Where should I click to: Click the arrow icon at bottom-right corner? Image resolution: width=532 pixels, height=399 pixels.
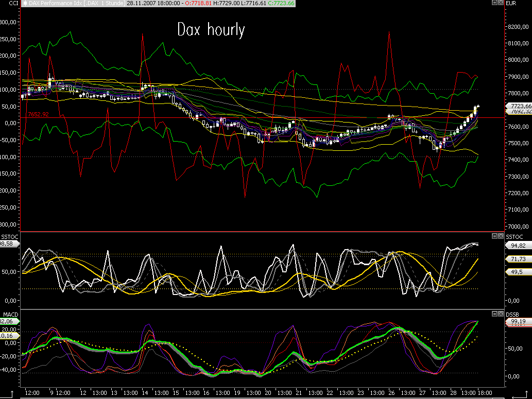[522, 394]
